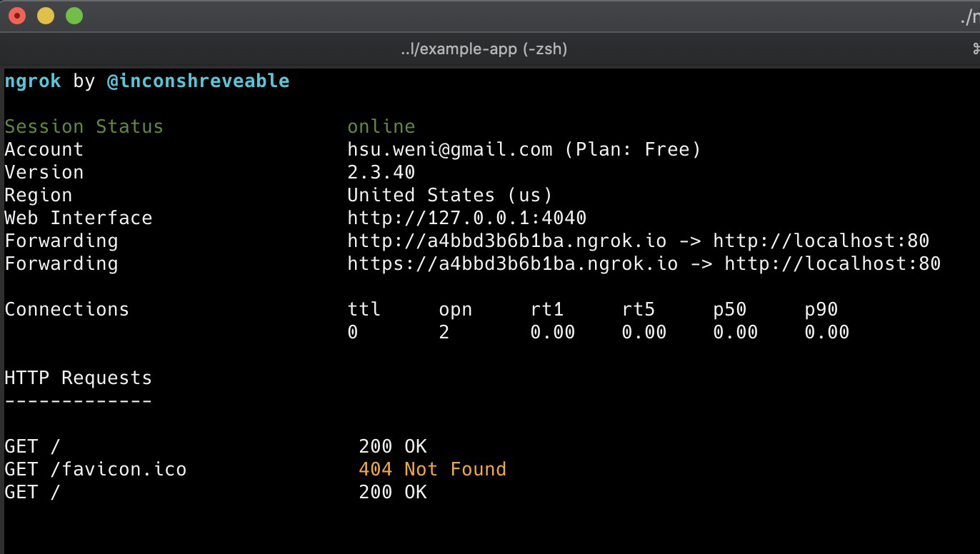Click the 'Connections' label
The height and width of the screenshot is (554, 980).
point(67,309)
